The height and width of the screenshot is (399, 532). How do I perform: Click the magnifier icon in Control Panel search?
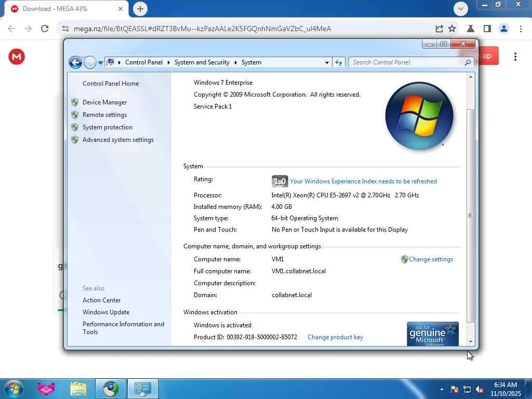coord(468,62)
